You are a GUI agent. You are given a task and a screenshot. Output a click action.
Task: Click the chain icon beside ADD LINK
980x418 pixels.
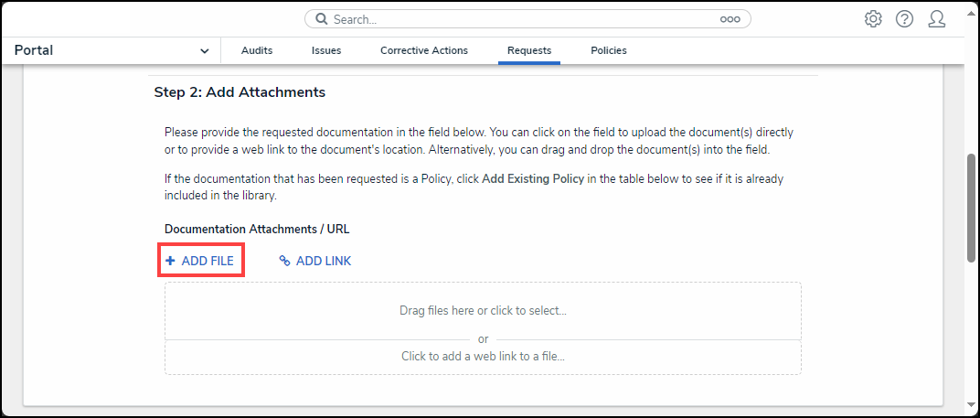[x=285, y=262]
